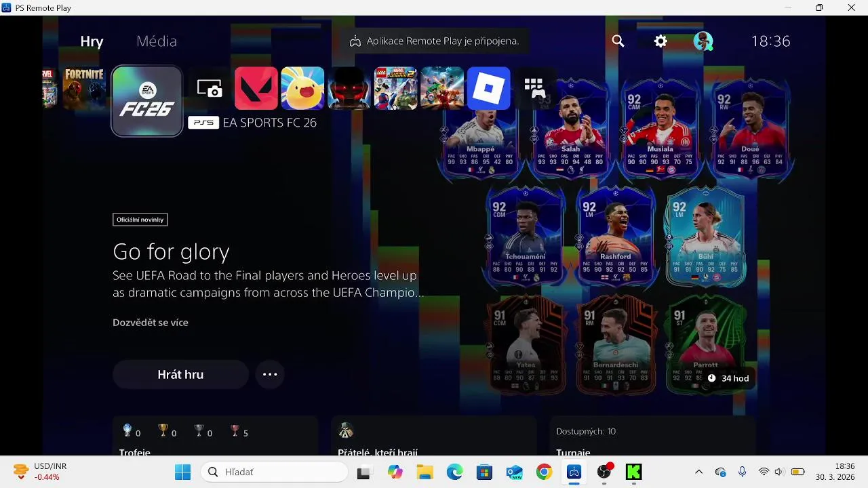Viewport: 868px width, 488px height.
Task: Select the Valorant game icon
Action: [256, 88]
